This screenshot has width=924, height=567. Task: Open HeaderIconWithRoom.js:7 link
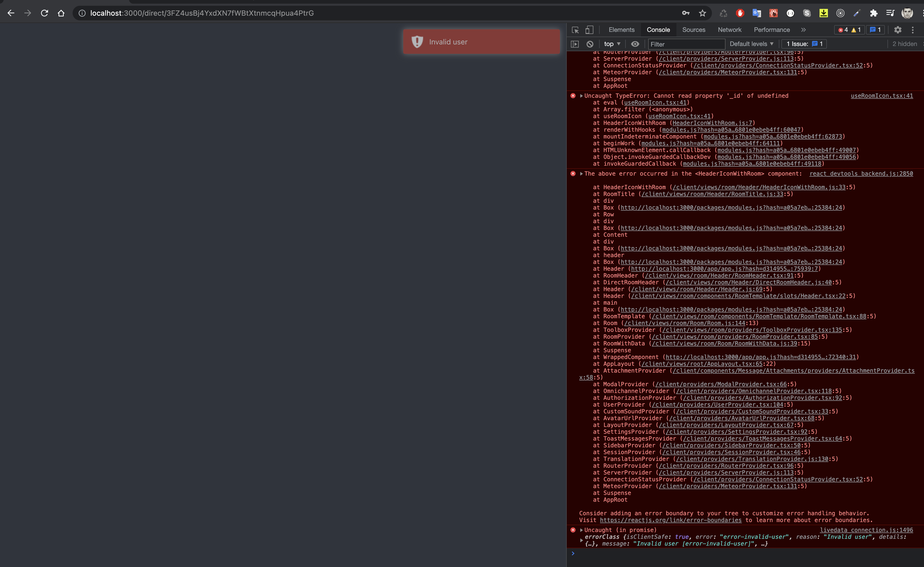coord(712,123)
